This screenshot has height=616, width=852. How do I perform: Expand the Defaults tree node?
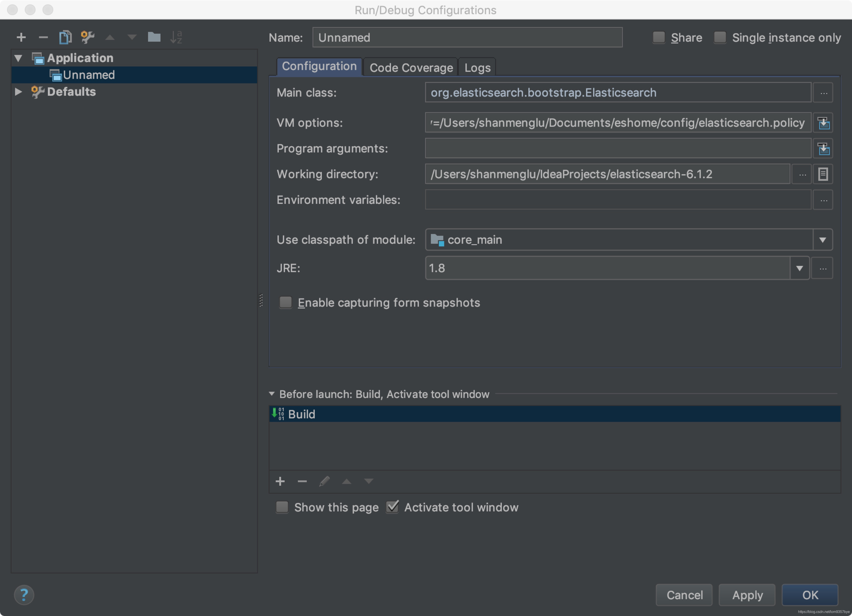(18, 92)
